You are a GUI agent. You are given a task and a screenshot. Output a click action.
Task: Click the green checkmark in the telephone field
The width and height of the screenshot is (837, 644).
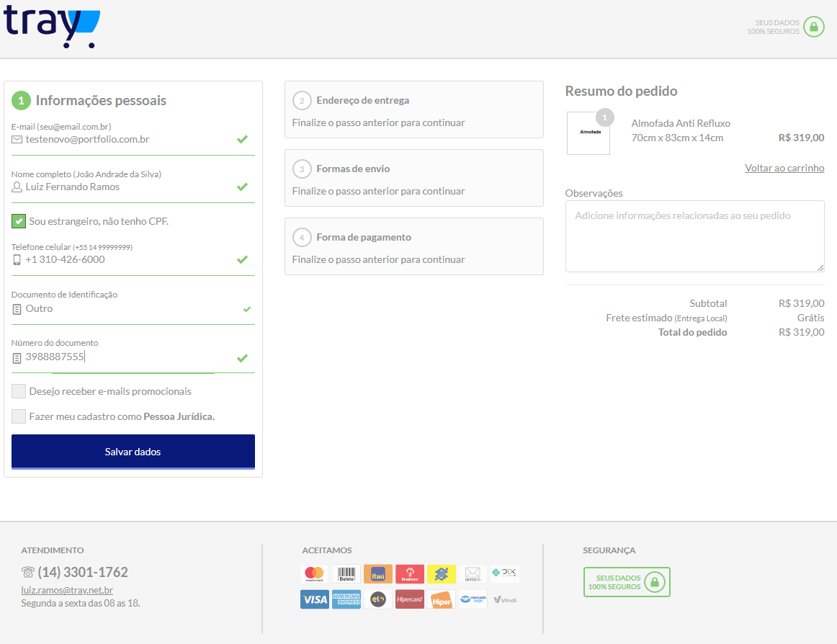point(242,259)
